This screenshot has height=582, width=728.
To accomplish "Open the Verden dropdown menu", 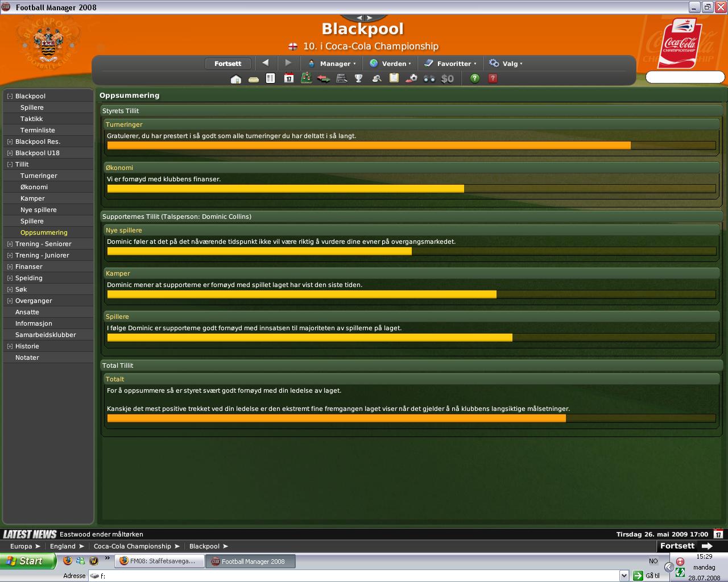I will point(391,64).
